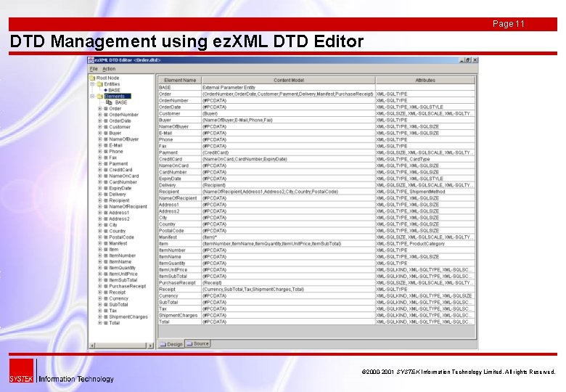The height and width of the screenshot is (392, 566).
Task: Click the ExpiryDate element icon in tree
Action: point(106,189)
